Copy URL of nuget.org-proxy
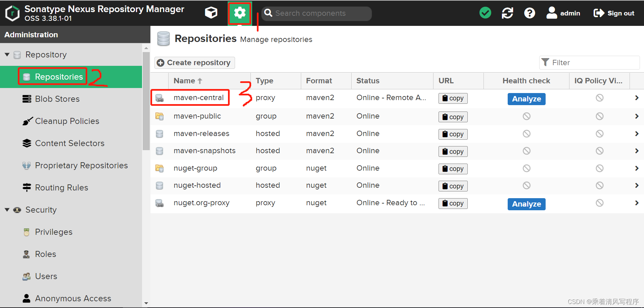Screen dimensions: 644x308 [453, 203]
